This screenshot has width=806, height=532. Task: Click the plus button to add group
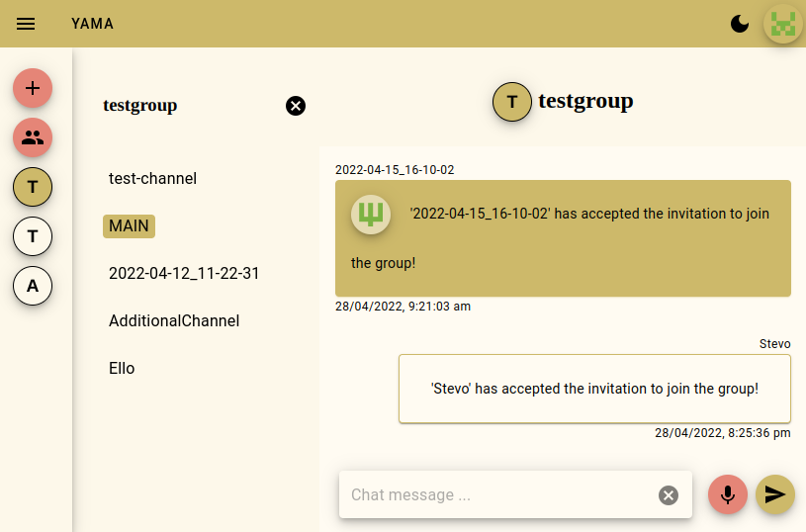[33, 88]
